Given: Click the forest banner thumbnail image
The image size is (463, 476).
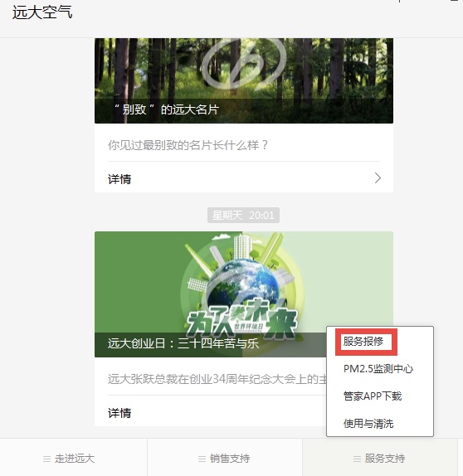Looking at the screenshot, I should (244, 80).
